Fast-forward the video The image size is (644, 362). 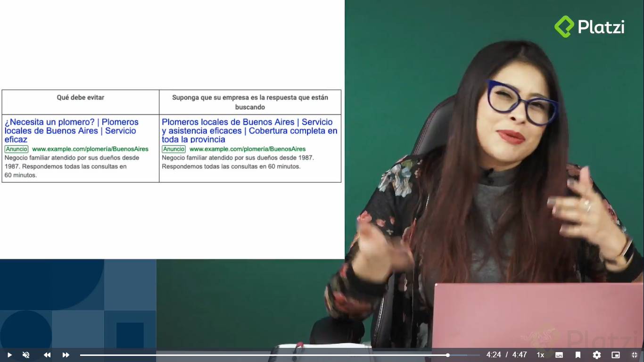[x=66, y=354]
